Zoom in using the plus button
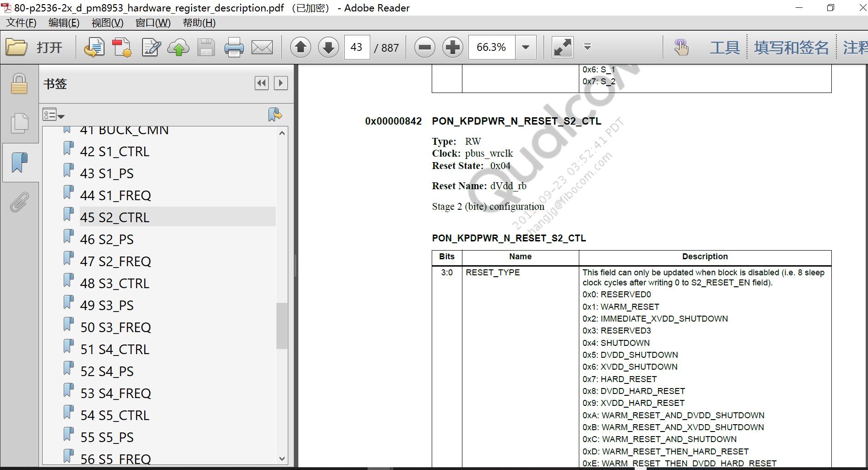 click(453, 47)
